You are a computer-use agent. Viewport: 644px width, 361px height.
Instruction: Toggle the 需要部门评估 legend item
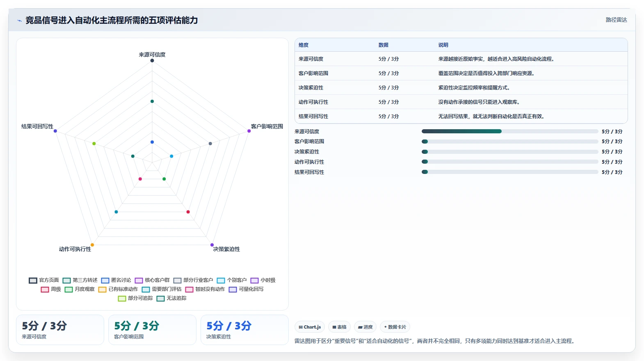pyautogui.click(x=162, y=289)
